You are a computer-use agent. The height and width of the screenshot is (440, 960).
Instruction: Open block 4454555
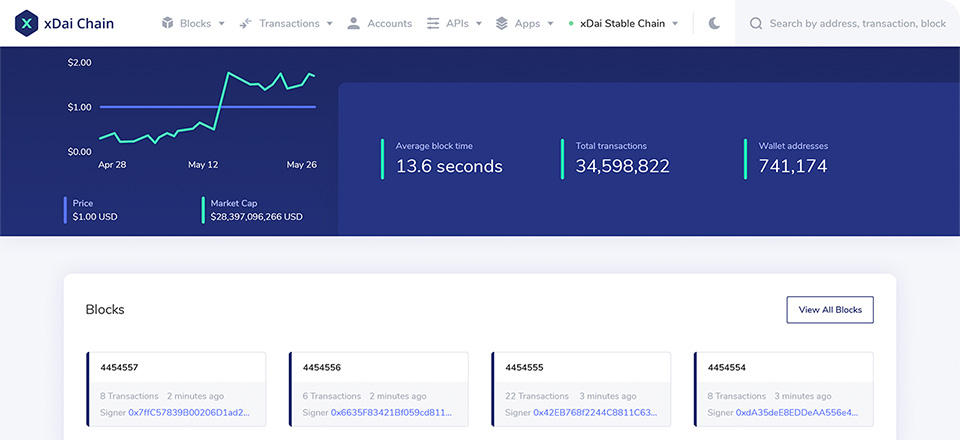(524, 368)
